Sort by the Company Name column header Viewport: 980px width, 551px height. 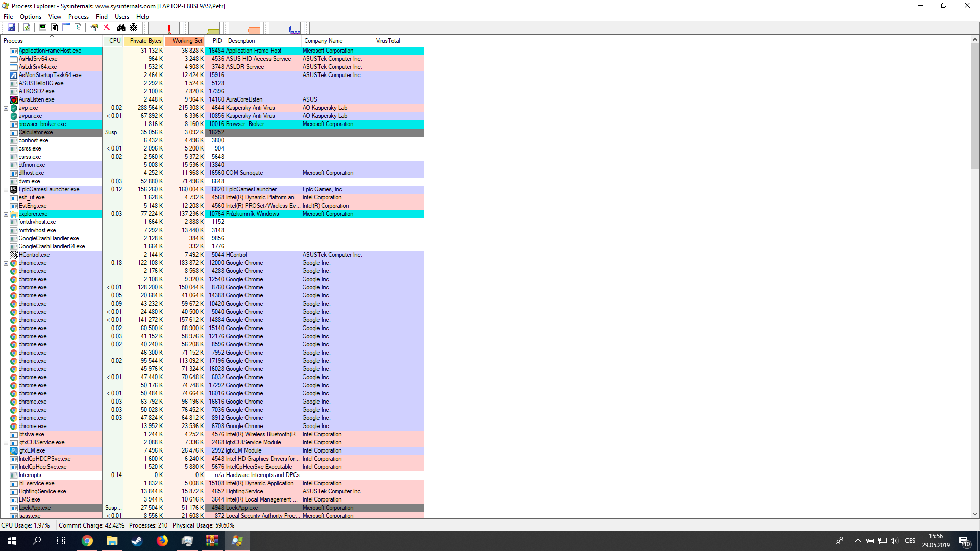(337, 41)
